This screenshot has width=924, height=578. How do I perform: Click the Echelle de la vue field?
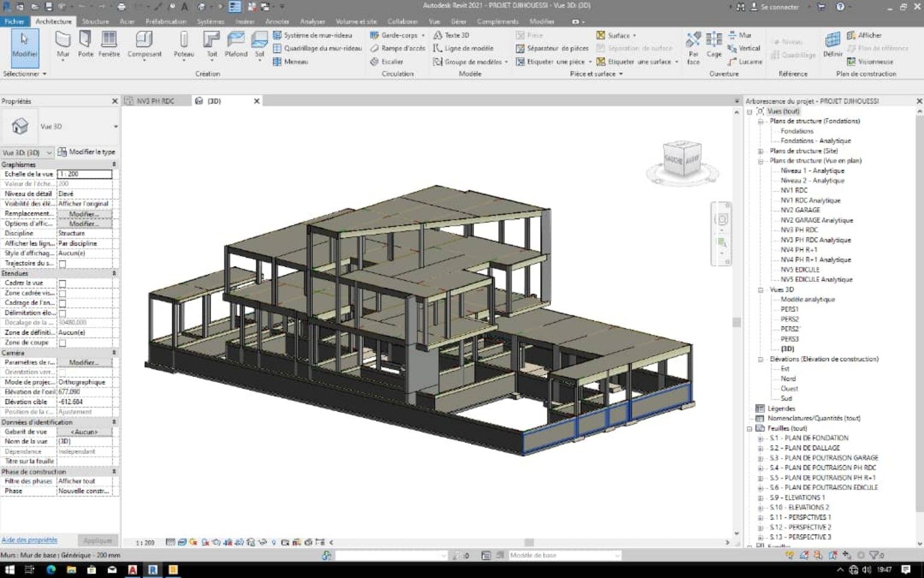coord(84,174)
